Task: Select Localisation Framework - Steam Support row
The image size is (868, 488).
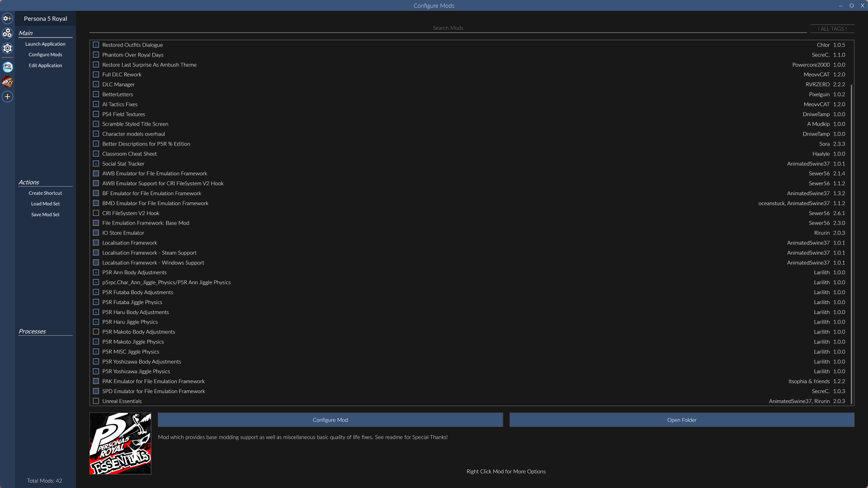Action: (470, 253)
